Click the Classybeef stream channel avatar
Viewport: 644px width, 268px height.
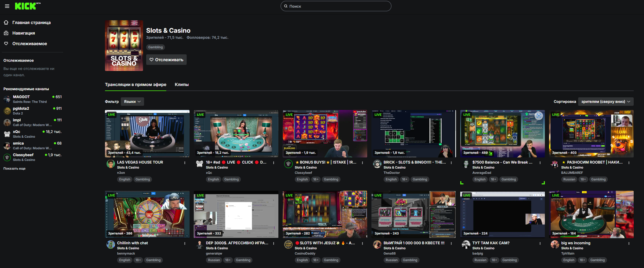[x=288, y=164]
